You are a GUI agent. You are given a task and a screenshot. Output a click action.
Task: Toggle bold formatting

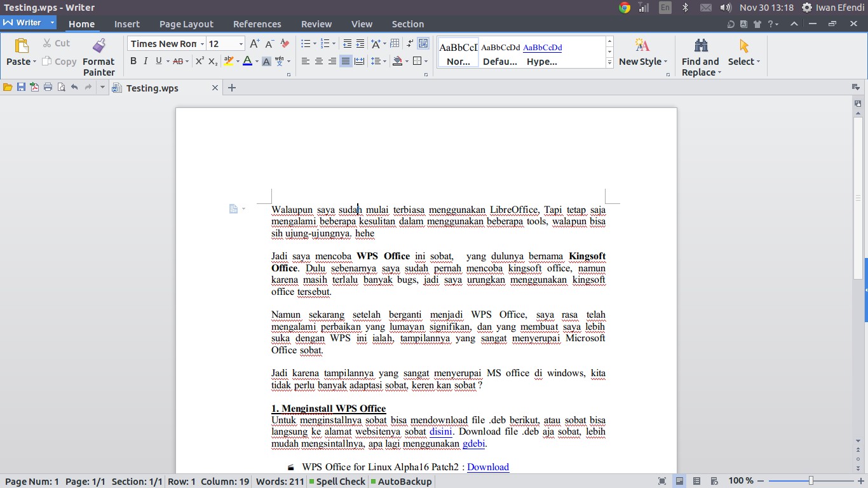[x=133, y=61]
